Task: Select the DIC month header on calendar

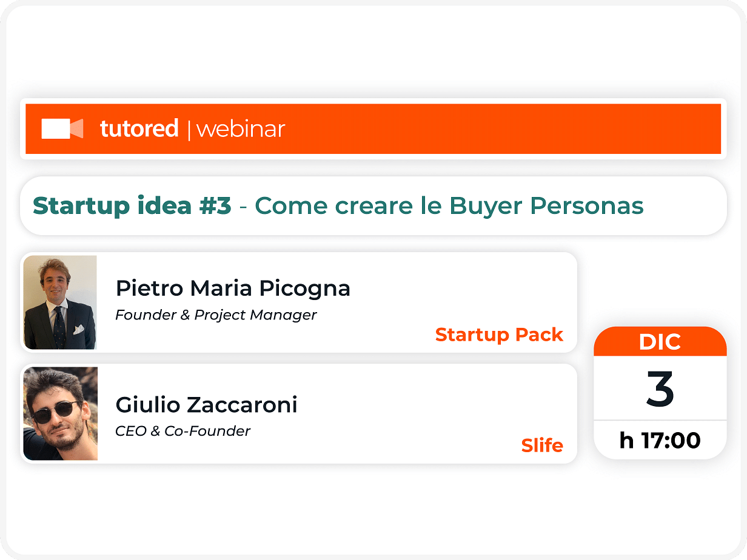Action: click(x=660, y=342)
